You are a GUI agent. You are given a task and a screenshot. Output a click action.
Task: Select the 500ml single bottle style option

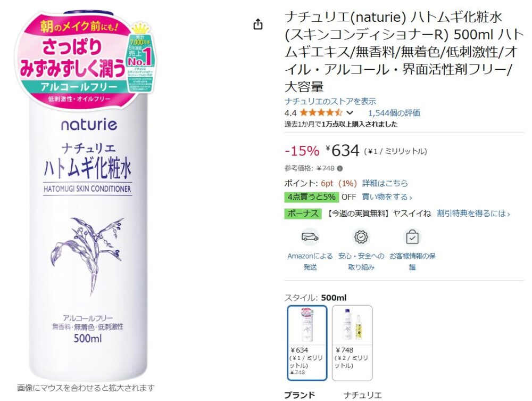(x=307, y=343)
